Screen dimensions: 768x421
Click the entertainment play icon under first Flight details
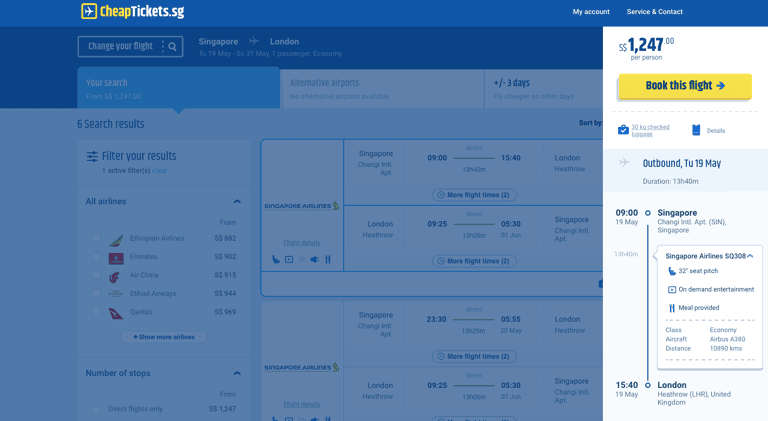[x=289, y=259]
